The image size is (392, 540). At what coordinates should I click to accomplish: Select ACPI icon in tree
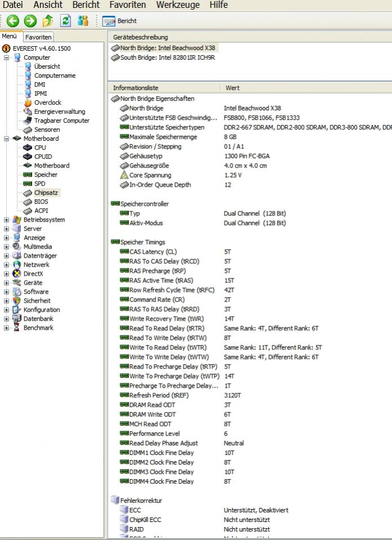pos(28,211)
